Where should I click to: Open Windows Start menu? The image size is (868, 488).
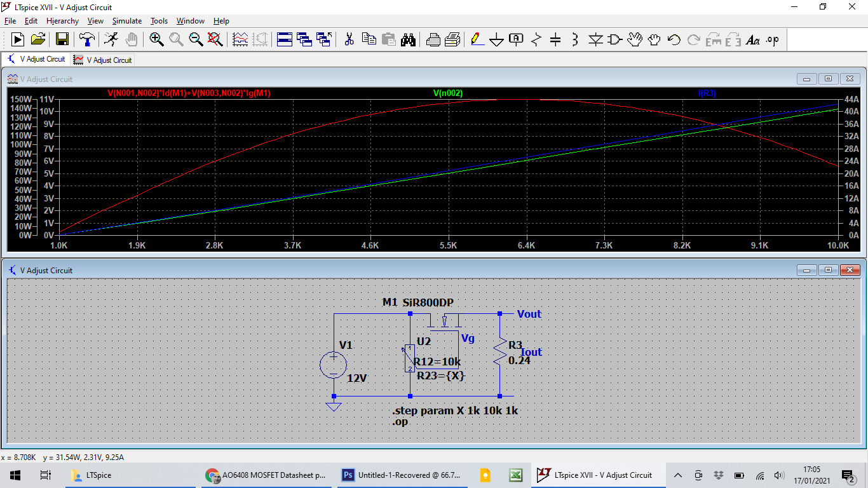15,475
